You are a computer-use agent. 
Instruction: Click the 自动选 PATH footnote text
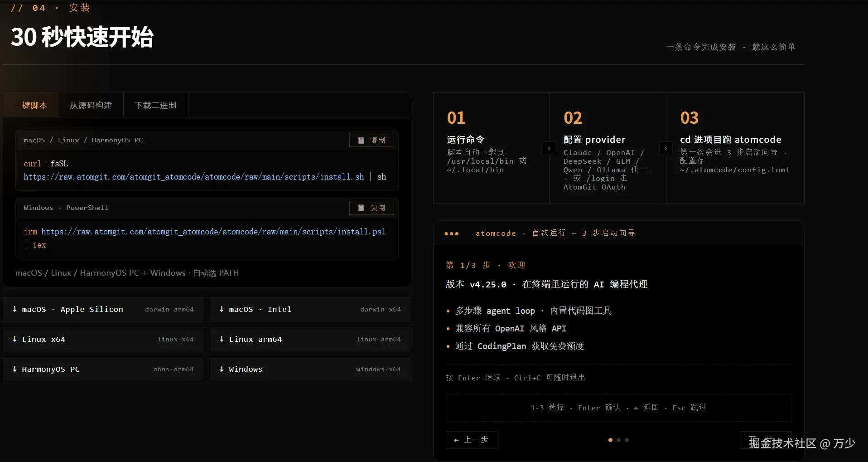point(216,273)
